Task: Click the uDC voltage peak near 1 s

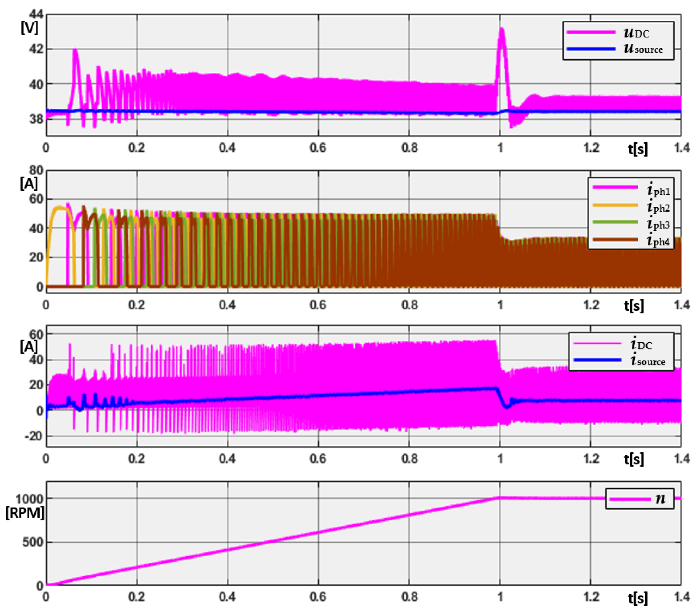Action: [502, 30]
